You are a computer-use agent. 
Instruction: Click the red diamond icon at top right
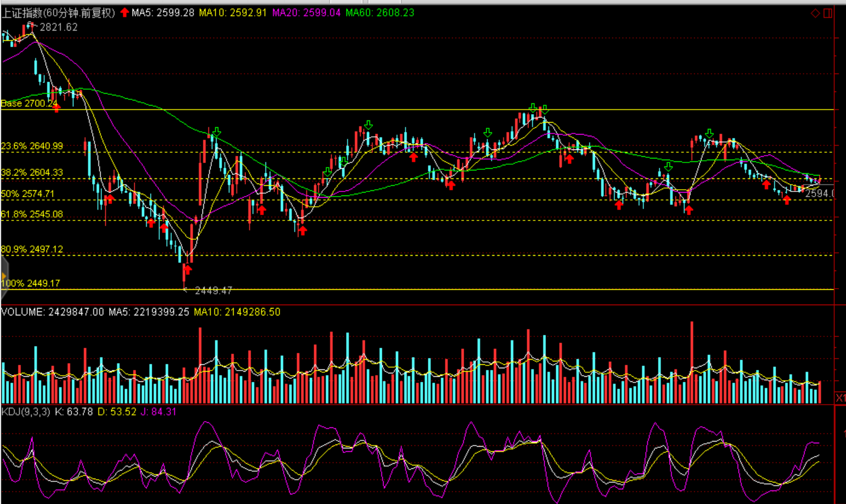click(x=815, y=13)
